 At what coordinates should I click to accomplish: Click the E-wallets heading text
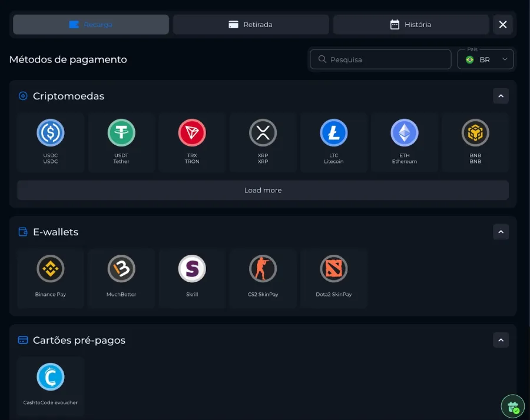pyautogui.click(x=56, y=232)
